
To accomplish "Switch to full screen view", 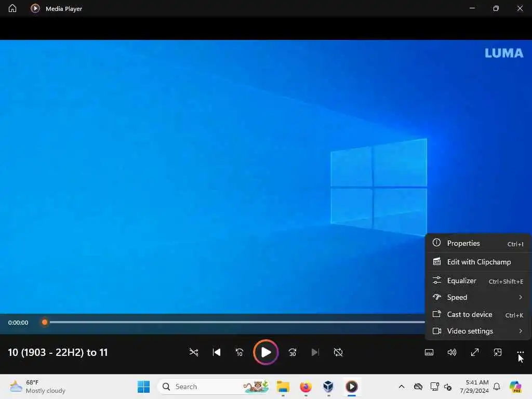I will 475,352.
